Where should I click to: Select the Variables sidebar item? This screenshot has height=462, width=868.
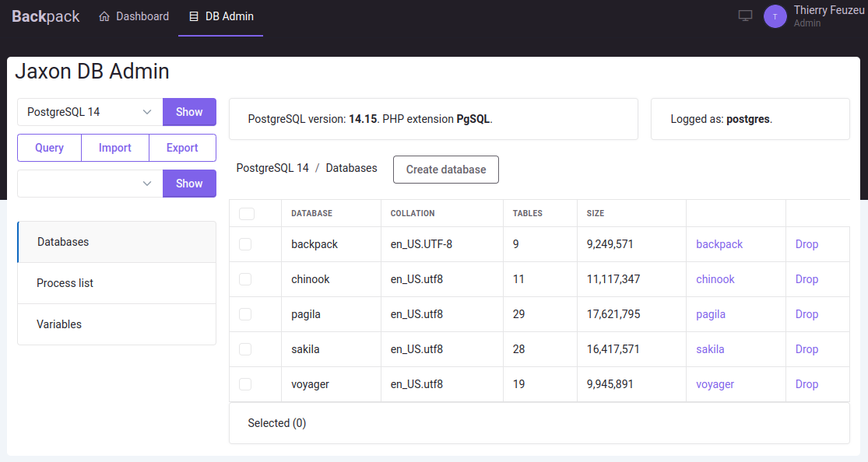pos(117,324)
